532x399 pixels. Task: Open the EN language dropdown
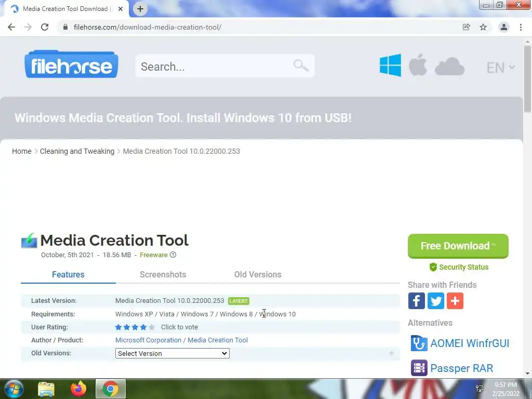pyautogui.click(x=500, y=68)
